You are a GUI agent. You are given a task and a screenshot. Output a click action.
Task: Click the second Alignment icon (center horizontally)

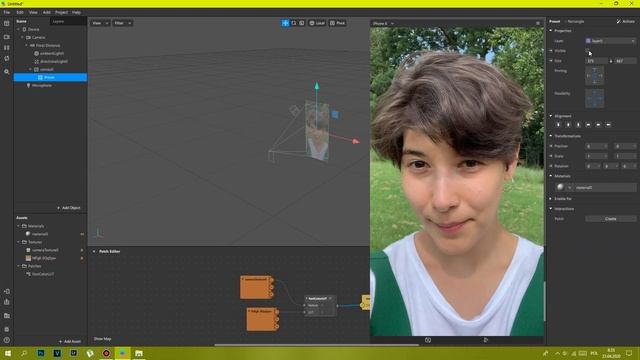coord(568,125)
